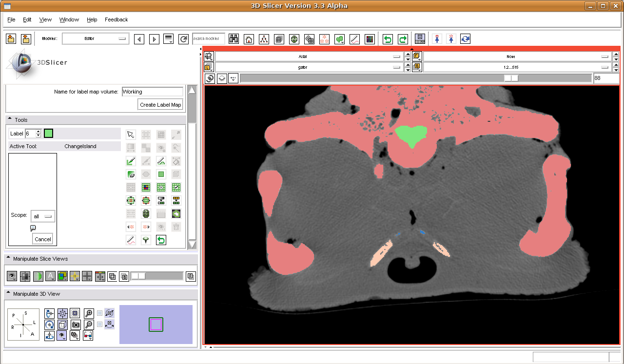Open the Data tree module icon
The width and height of the screenshot is (624, 364).
pos(264,39)
